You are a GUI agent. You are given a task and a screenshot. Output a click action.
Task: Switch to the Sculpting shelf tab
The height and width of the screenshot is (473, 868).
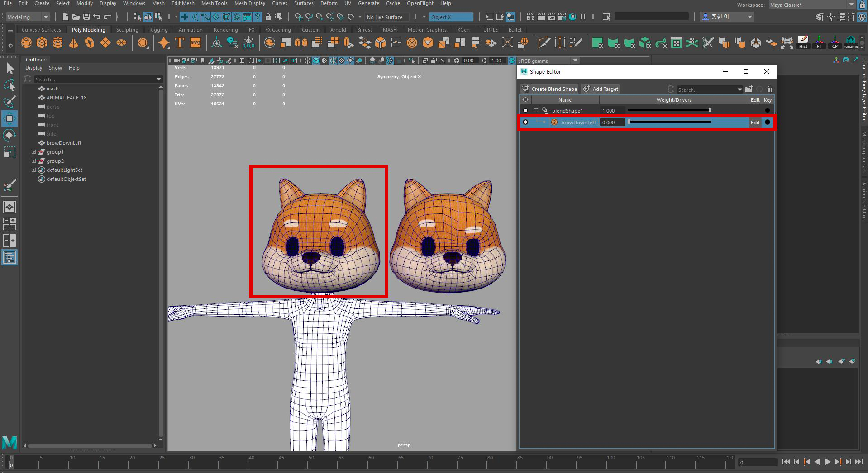[127, 30]
